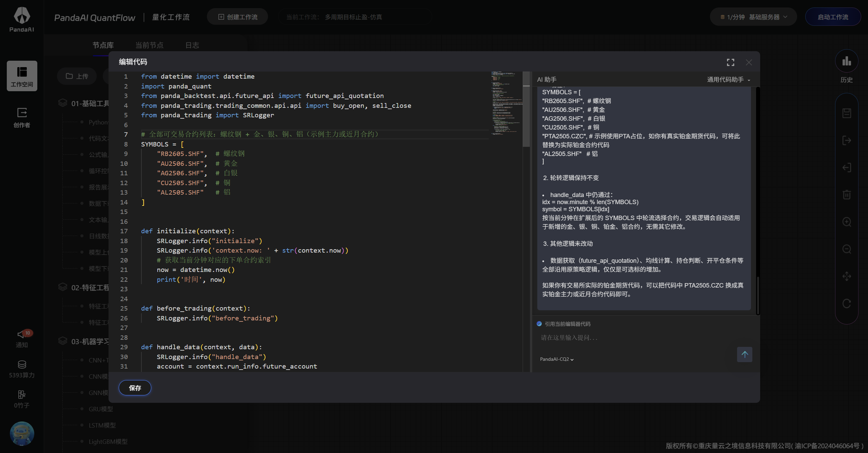
Task: Click the AI 助手 panel heading
Action: (x=547, y=80)
